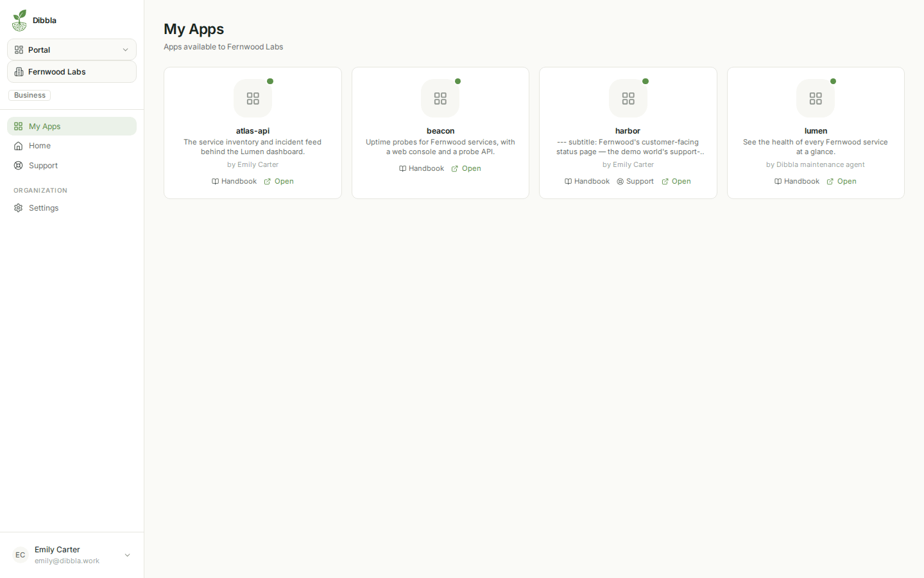Click the harbor app title
The height and width of the screenshot is (578, 924).
pos(628,131)
